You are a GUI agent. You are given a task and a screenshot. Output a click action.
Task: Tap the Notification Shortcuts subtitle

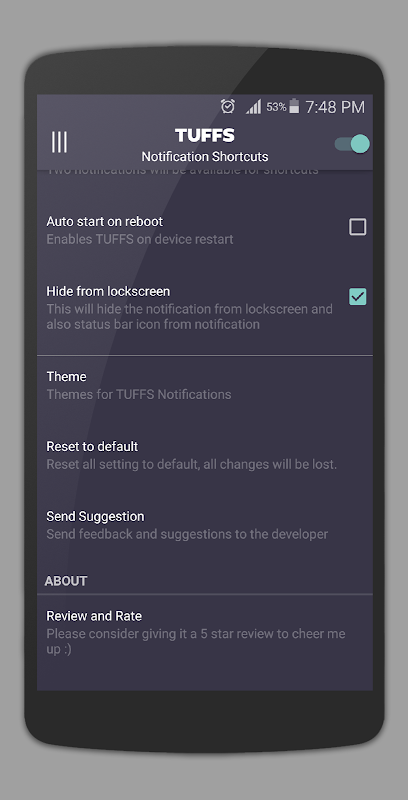click(205, 156)
